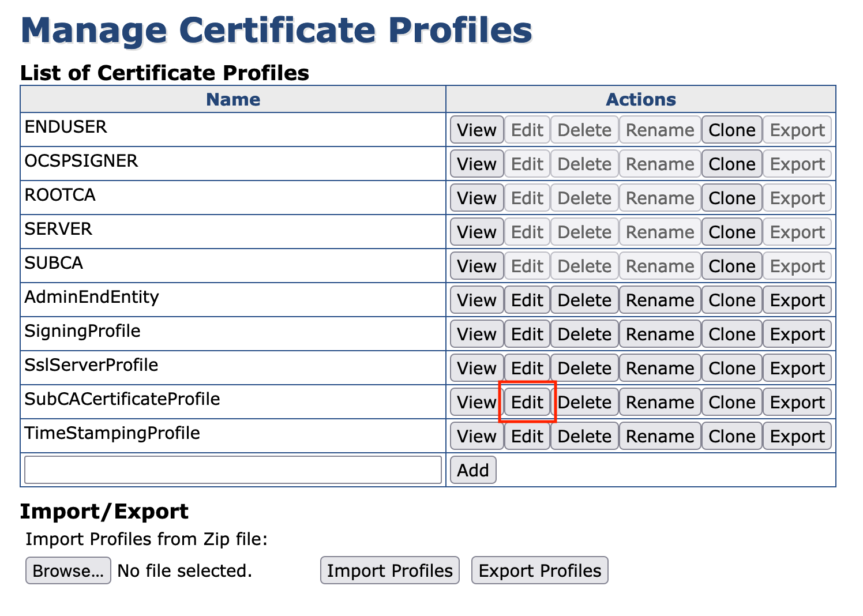Click the new profile name text field
The height and width of the screenshot is (616, 863).
click(232, 469)
